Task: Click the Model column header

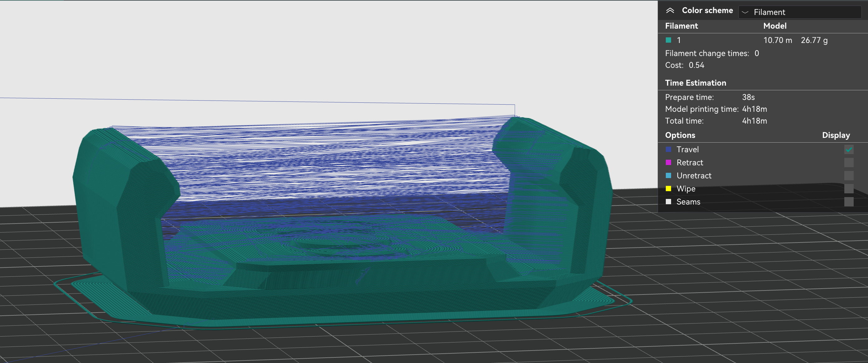Action: click(775, 26)
